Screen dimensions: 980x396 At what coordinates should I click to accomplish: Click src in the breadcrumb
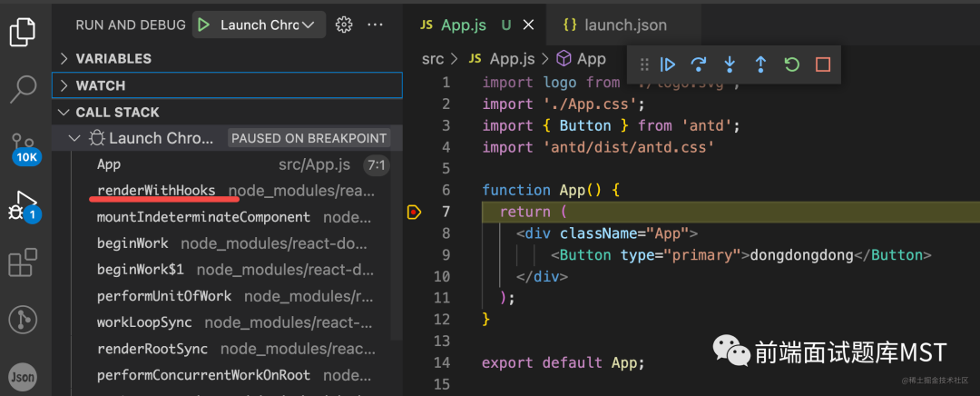coord(433,59)
